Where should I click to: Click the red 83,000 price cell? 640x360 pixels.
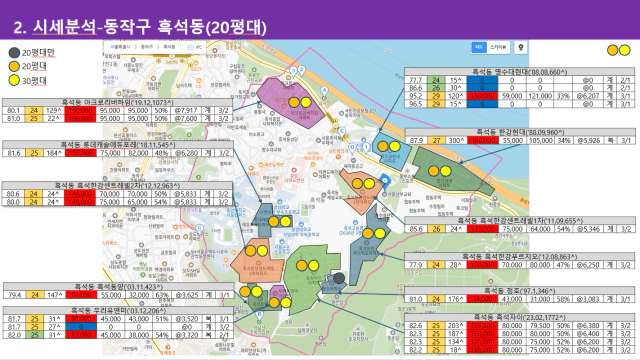coord(81,335)
